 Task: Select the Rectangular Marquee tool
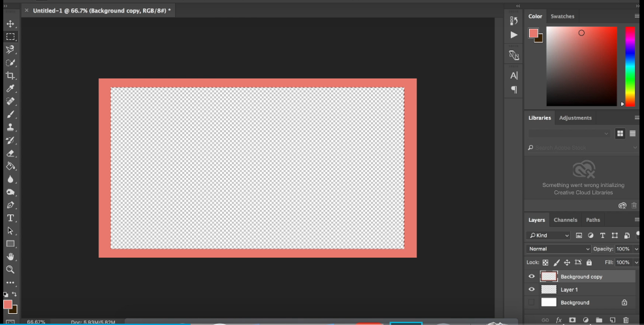pyautogui.click(x=10, y=37)
